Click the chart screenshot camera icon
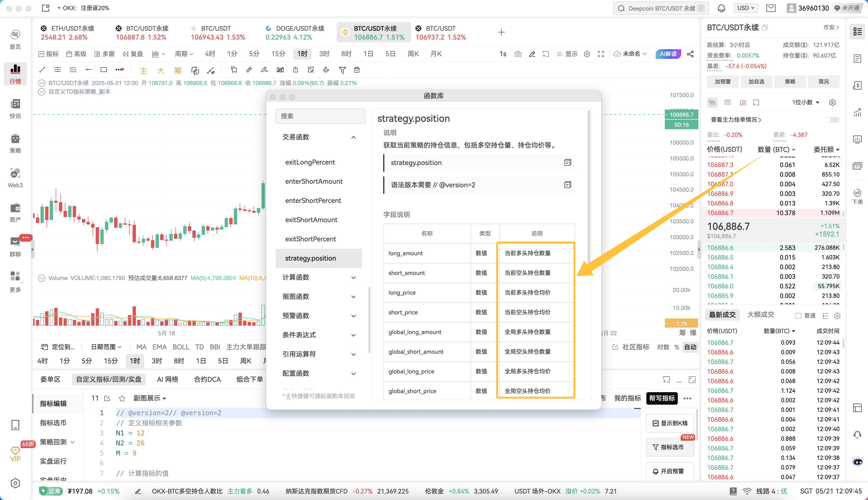 coord(518,54)
